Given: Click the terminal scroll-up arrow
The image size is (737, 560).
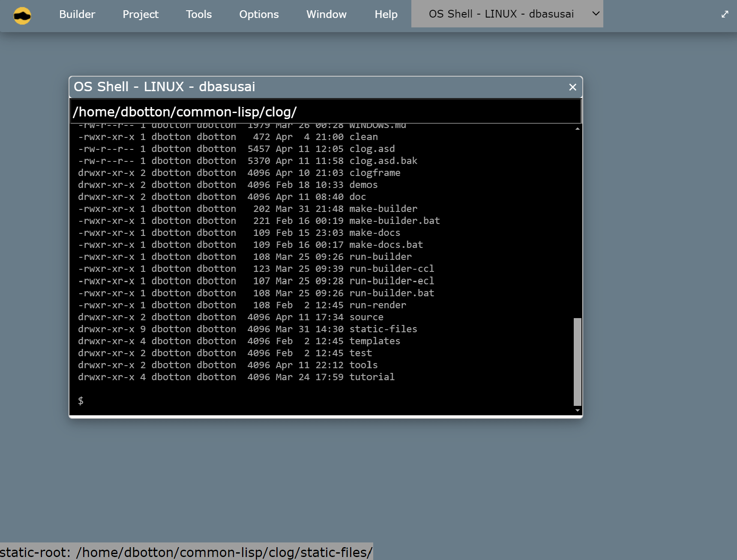Looking at the screenshot, I should point(578,128).
